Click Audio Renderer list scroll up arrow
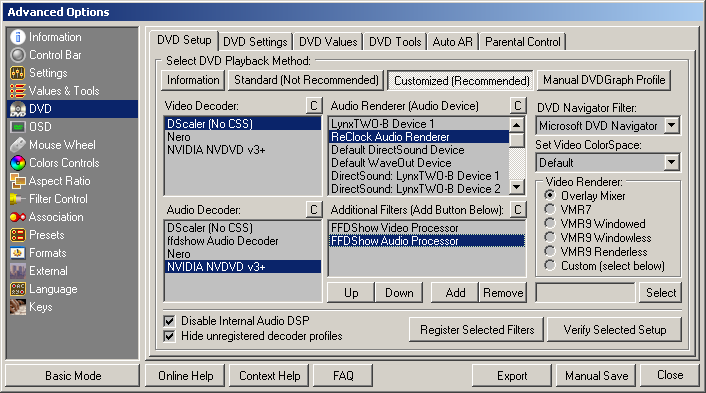This screenshot has height=393, width=706. (517, 125)
